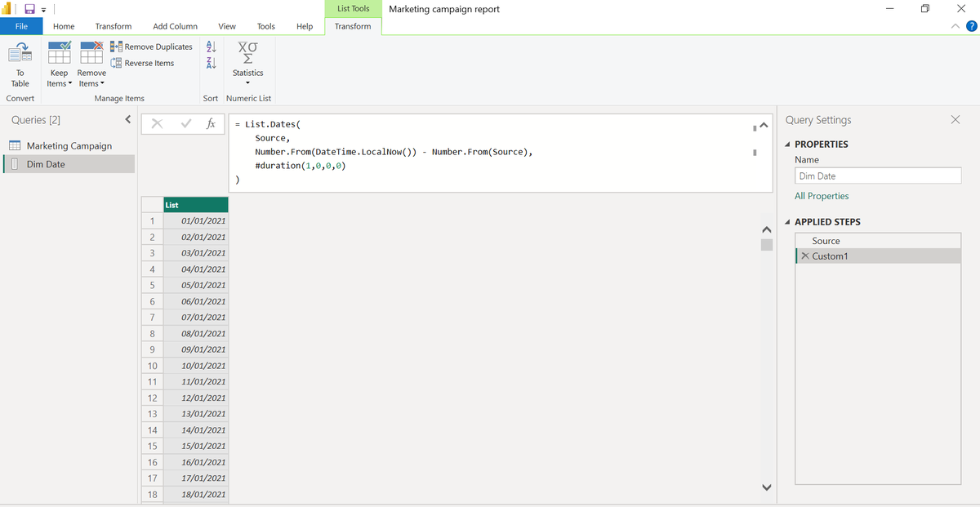Select cell 12/01/2021
The image size is (980, 507).
pos(195,398)
